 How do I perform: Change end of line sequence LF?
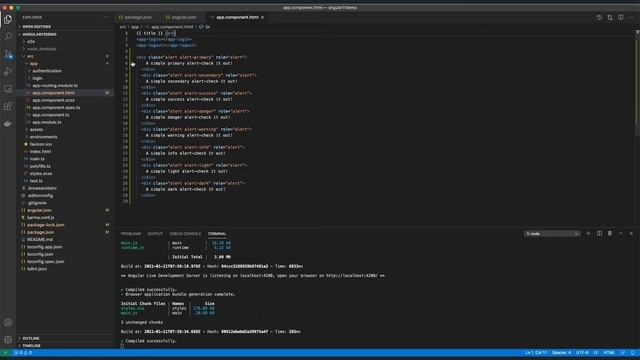(x=596, y=353)
